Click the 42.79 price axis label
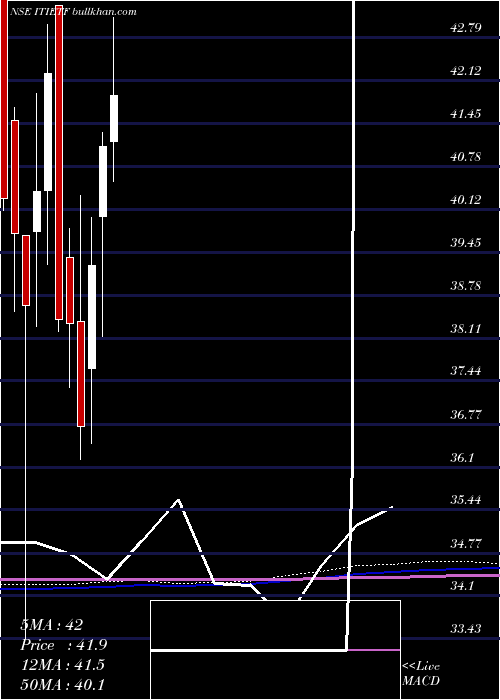Viewport: 500px width, 700px height. coord(466,29)
